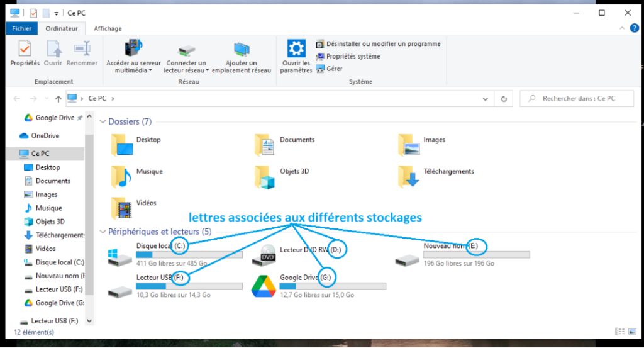Expand the address bar history dropdown

485,99
